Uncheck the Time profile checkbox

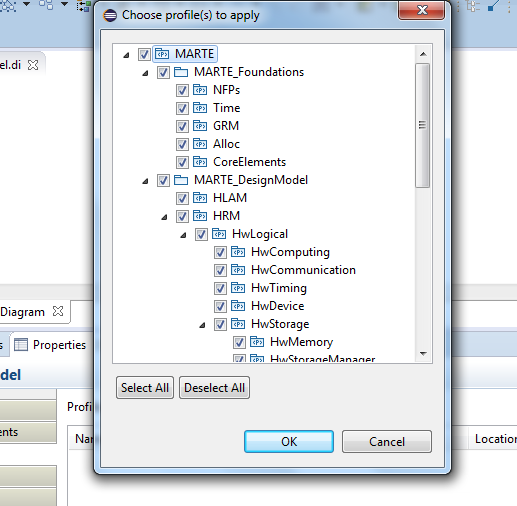pos(182,108)
